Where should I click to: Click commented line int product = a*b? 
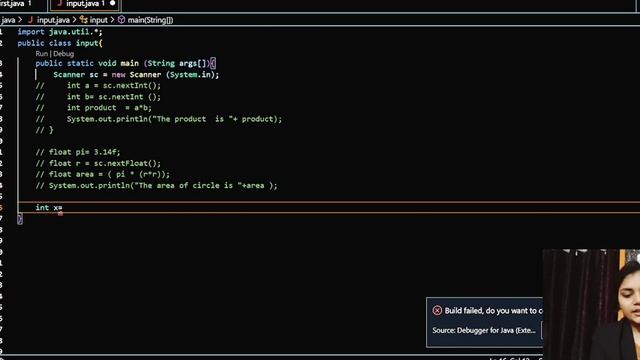tap(94, 108)
